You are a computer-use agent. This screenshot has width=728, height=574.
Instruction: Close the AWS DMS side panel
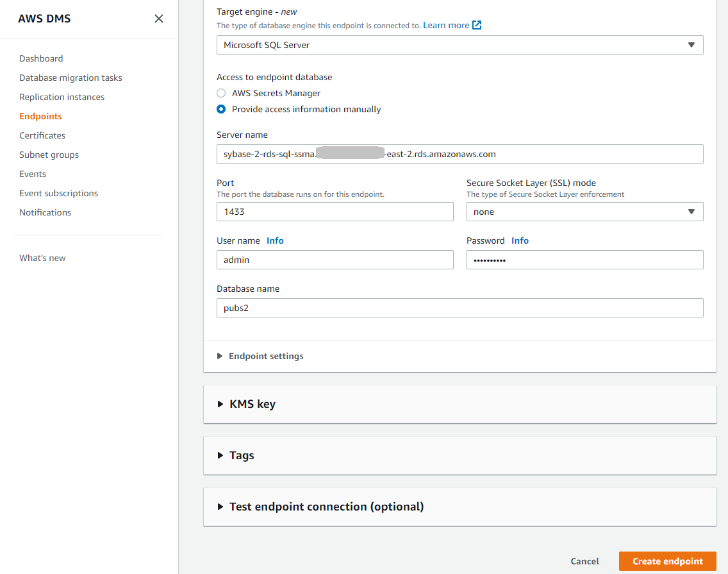[159, 19]
